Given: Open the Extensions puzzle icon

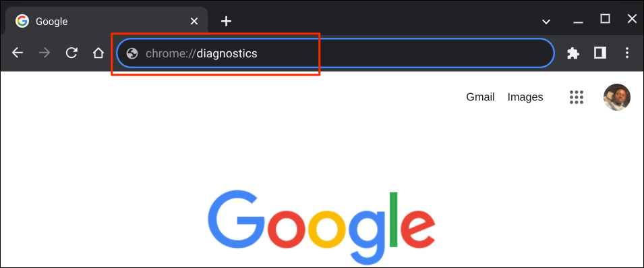Looking at the screenshot, I should tap(573, 53).
